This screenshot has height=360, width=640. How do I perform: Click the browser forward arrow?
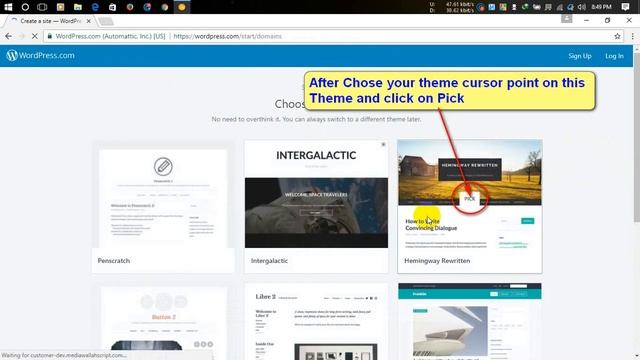click(22, 36)
